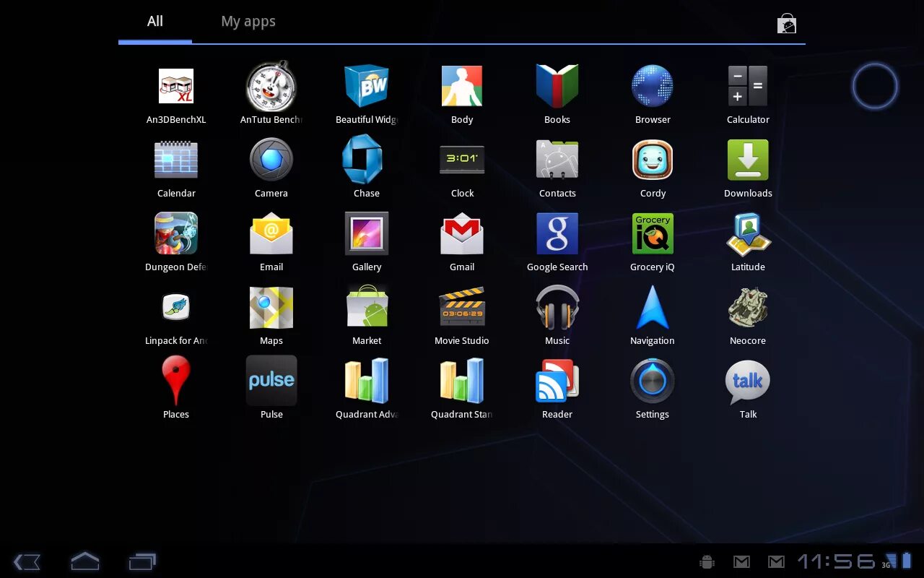Open the Market shop bag shortcut
924x578 pixels.
(x=787, y=24)
